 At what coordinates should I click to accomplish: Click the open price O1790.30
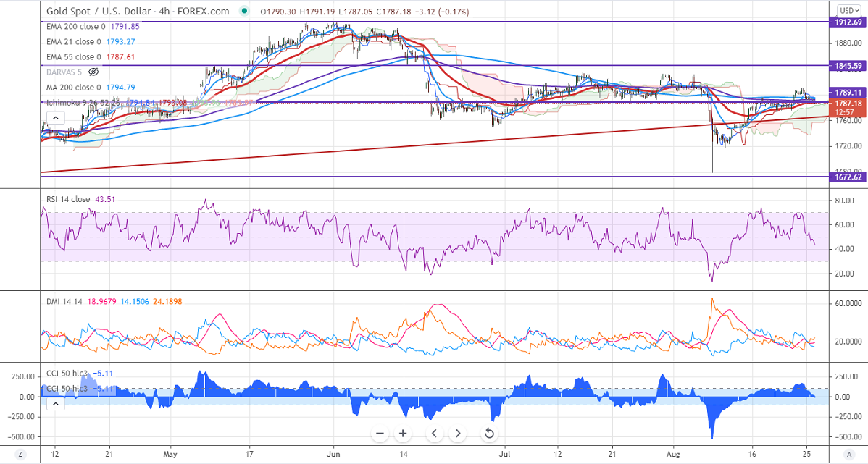pos(278,12)
